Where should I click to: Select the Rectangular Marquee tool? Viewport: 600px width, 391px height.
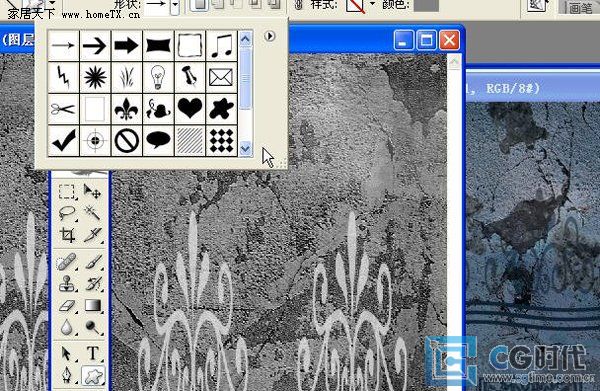click(x=67, y=191)
